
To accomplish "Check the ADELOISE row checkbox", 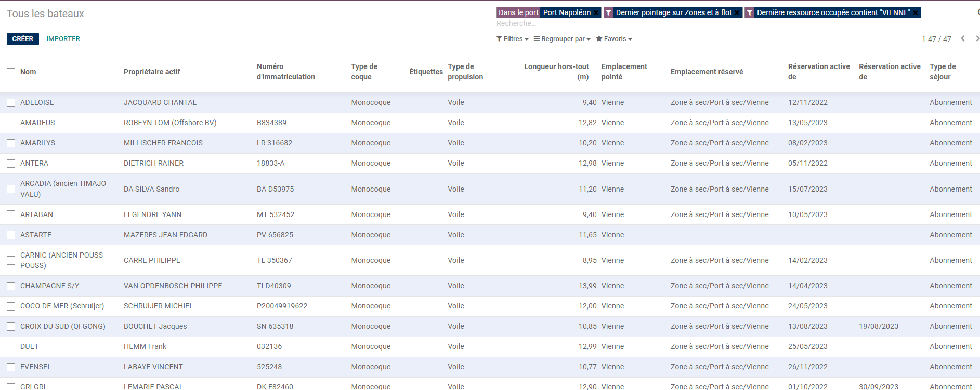I will 11,103.
